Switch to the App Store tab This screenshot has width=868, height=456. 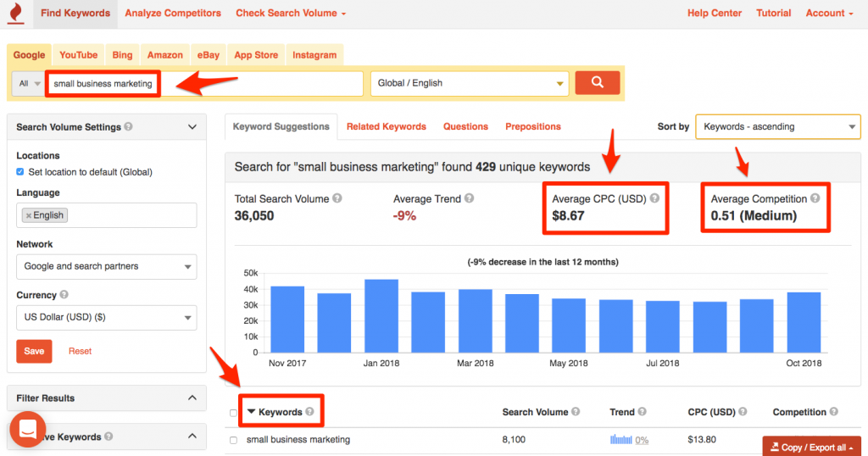point(256,55)
